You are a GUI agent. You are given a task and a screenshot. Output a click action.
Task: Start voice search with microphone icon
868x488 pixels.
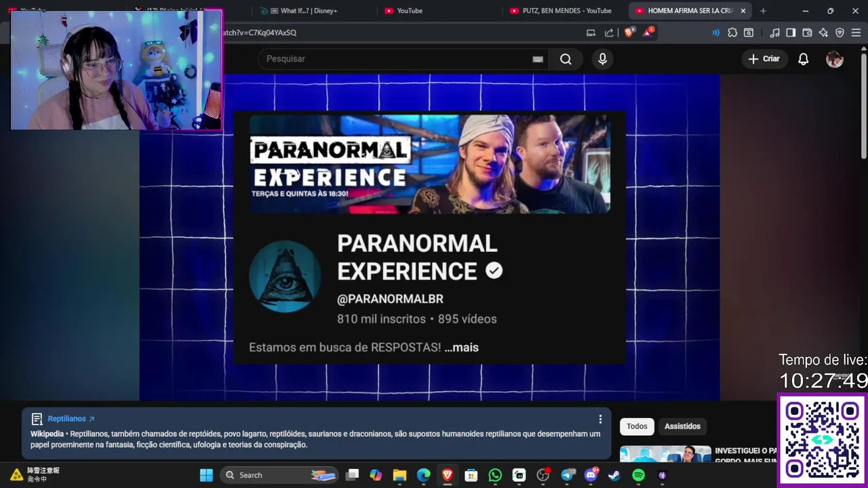[602, 59]
